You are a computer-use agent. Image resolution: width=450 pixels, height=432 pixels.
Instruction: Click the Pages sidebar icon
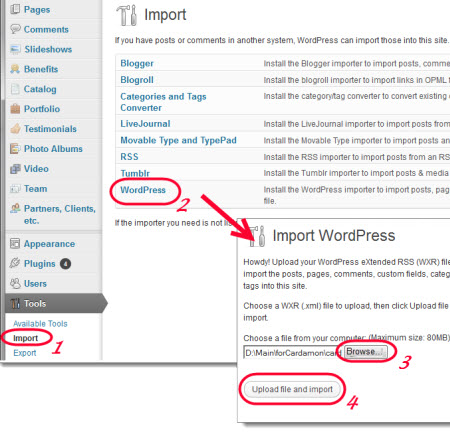tap(15, 9)
